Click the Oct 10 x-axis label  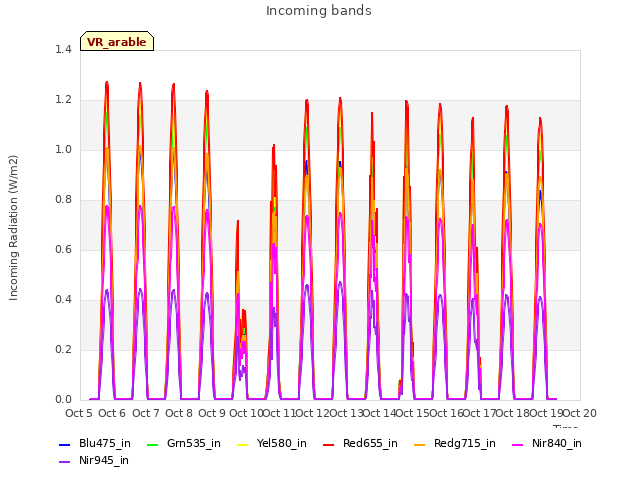[x=246, y=413]
